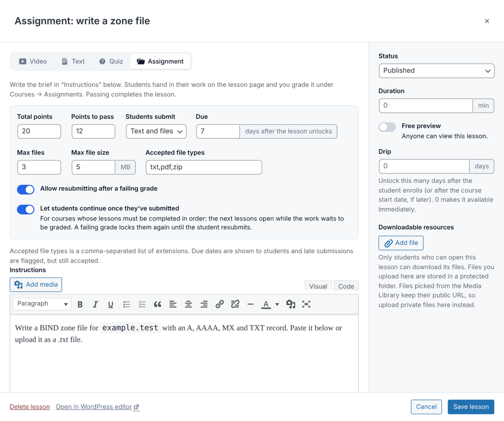This screenshot has height=421, width=504.
Task: Focus the Points to pass field
Action: (x=93, y=131)
